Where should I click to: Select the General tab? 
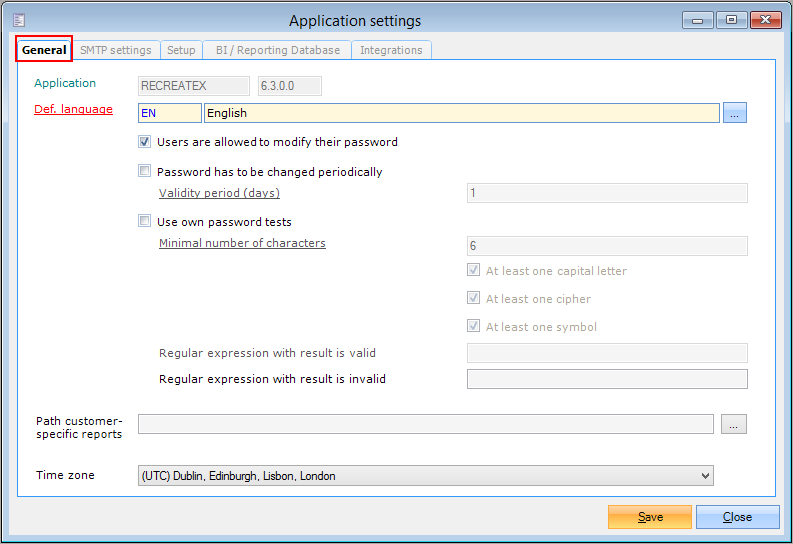click(44, 50)
